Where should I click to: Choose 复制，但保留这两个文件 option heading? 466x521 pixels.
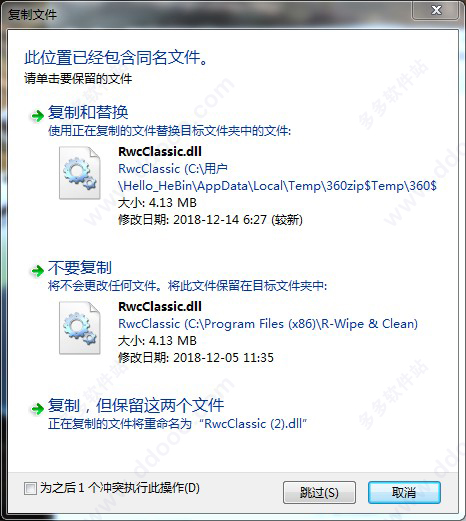click(136, 405)
